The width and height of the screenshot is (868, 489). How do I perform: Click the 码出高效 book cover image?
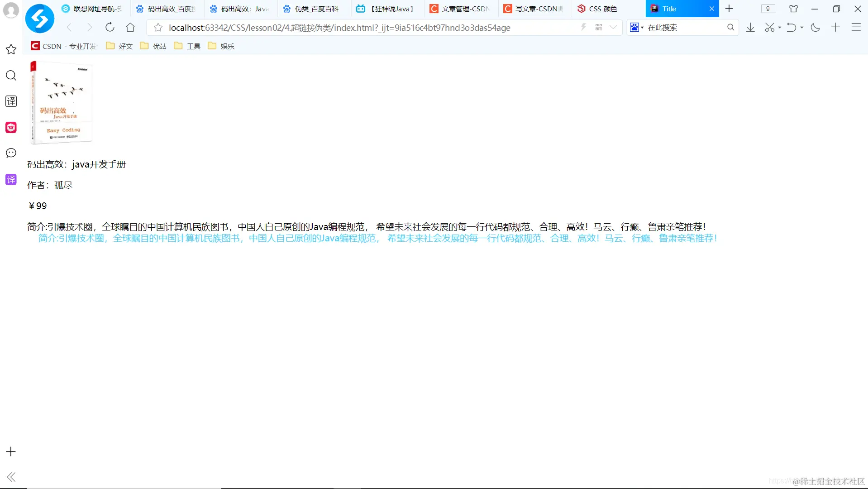pyautogui.click(x=61, y=103)
